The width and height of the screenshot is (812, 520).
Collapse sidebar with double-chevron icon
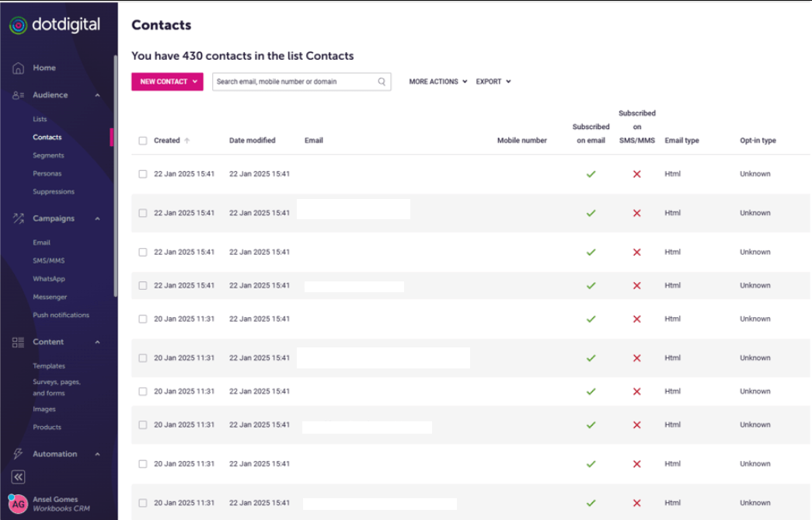pyautogui.click(x=18, y=477)
